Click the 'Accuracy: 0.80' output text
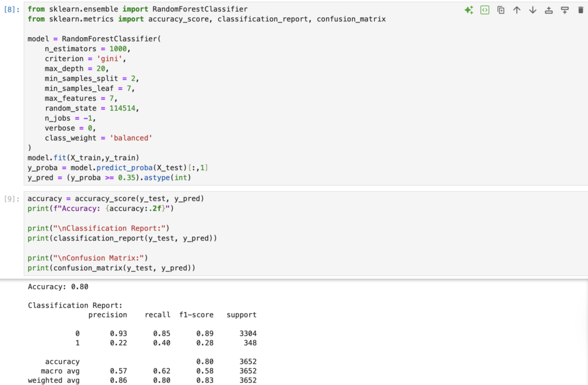Screen dimensions: 588x385 click(58, 286)
